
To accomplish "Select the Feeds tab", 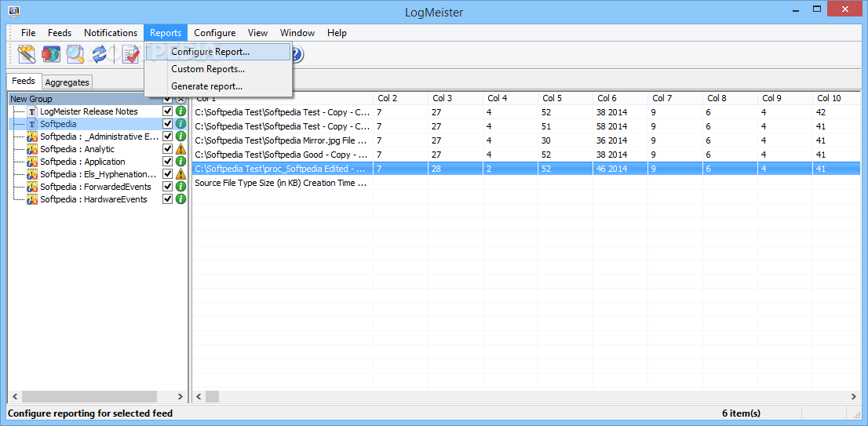I will pyautogui.click(x=24, y=81).
